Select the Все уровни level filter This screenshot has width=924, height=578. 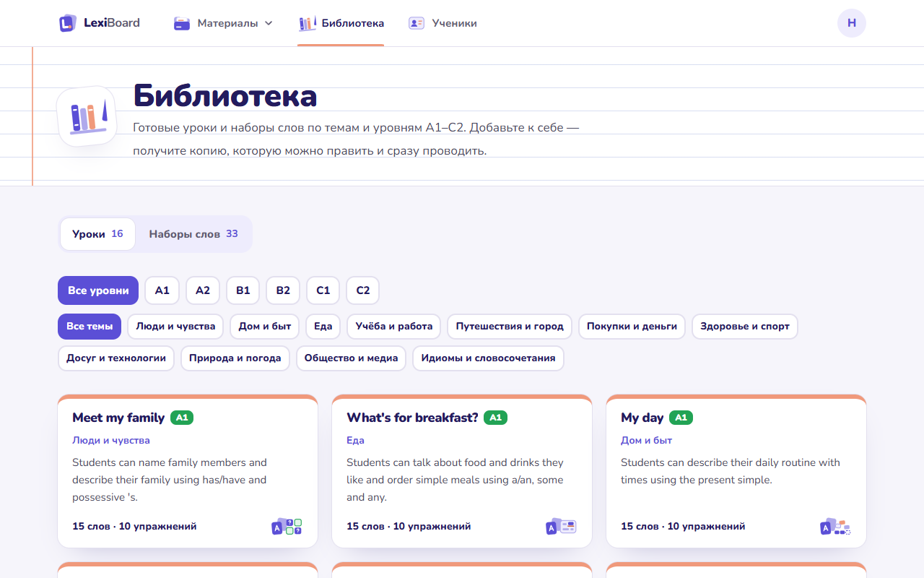point(98,290)
